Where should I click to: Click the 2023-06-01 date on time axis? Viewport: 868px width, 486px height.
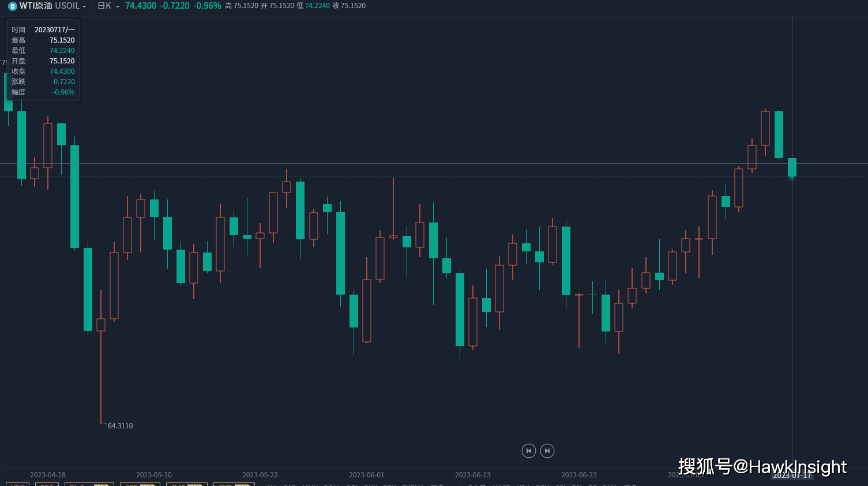pyautogui.click(x=366, y=475)
